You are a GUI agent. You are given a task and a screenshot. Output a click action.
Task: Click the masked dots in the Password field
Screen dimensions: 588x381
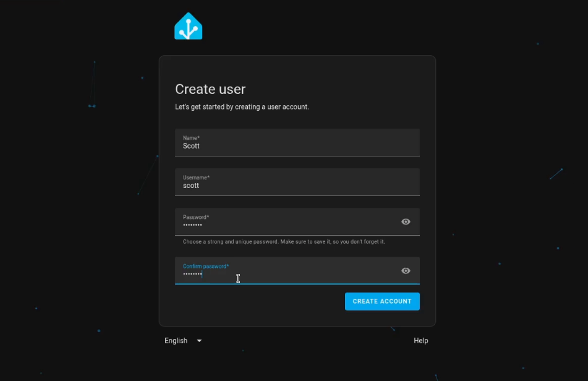pos(192,225)
